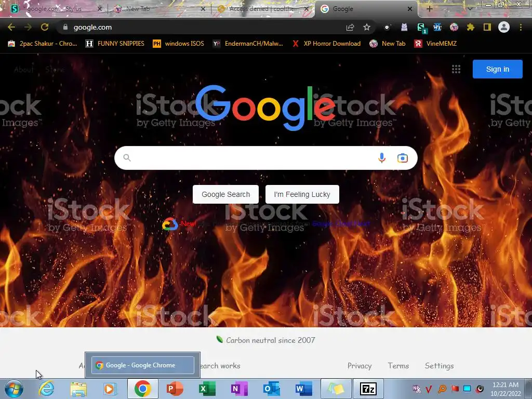The width and height of the screenshot is (532, 399).
Task: Click the OneNote clipper tray icon
Action: click(417, 389)
